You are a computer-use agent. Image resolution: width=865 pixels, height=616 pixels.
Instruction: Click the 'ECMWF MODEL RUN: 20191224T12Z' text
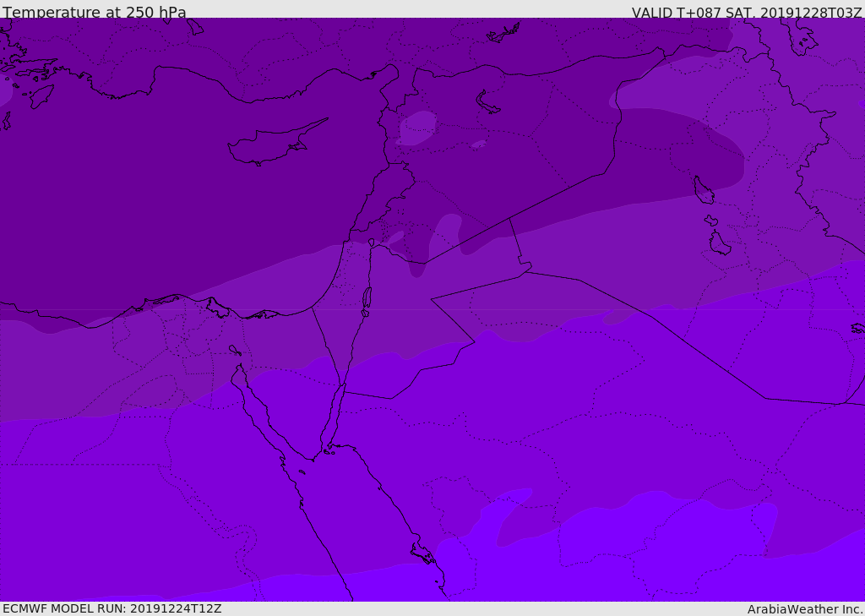[x=112, y=609]
